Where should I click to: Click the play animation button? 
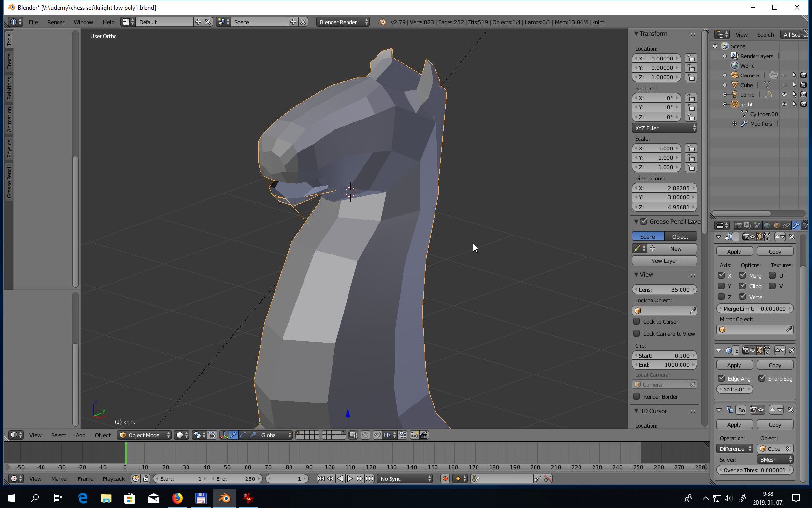coord(350,479)
